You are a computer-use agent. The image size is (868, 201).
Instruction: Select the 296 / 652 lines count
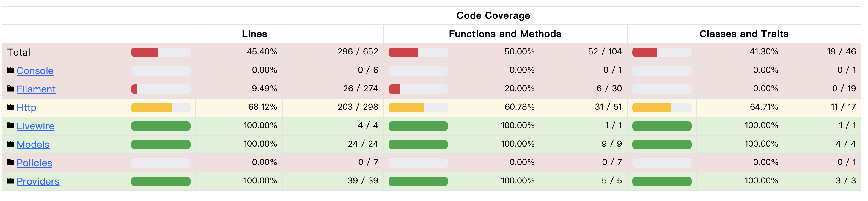tap(358, 52)
